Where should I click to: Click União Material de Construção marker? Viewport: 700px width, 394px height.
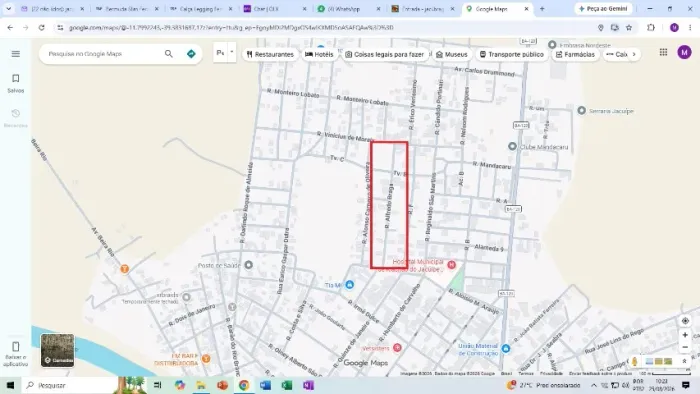point(505,348)
